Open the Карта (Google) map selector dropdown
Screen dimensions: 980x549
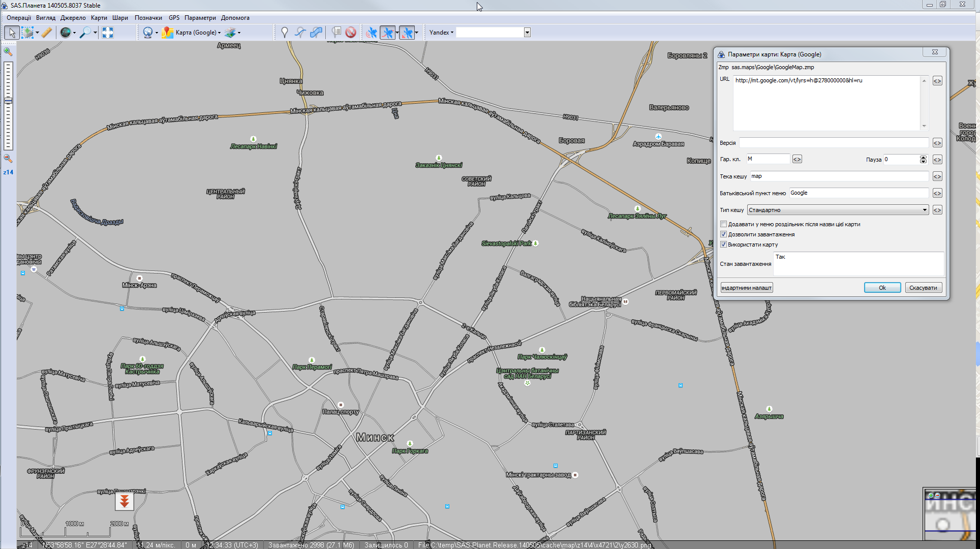coord(197,33)
